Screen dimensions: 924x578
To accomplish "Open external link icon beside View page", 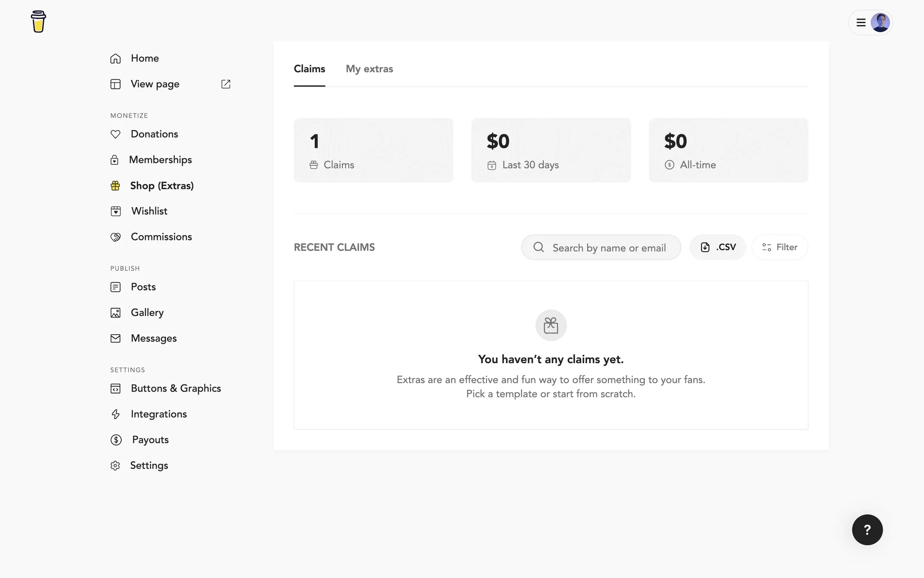I will tap(226, 84).
